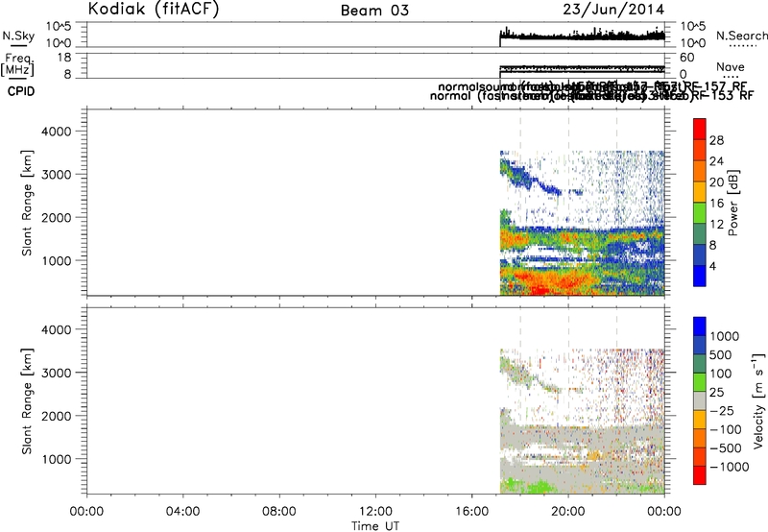This screenshot has width=768, height=532.
Task: Click the 'N.Search' legend label
Action: pos(741,36)
